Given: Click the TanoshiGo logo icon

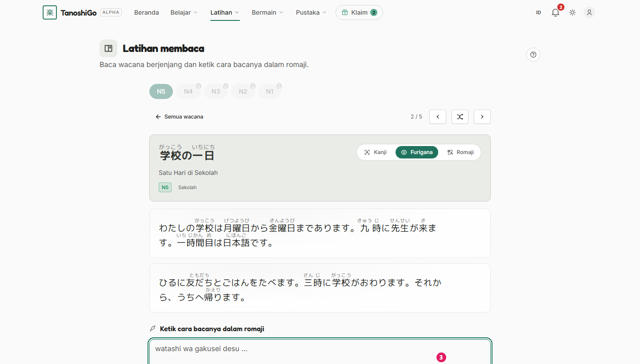Looking at the screenshot, I should pos(50,12).
